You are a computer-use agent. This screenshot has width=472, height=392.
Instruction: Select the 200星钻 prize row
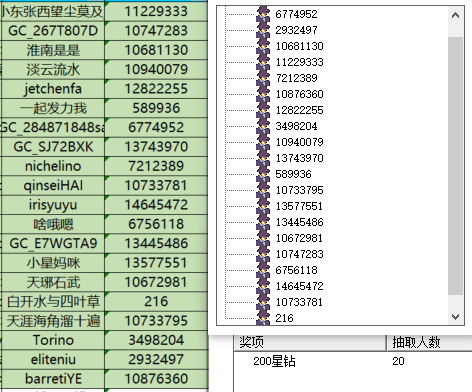[353, 361]
